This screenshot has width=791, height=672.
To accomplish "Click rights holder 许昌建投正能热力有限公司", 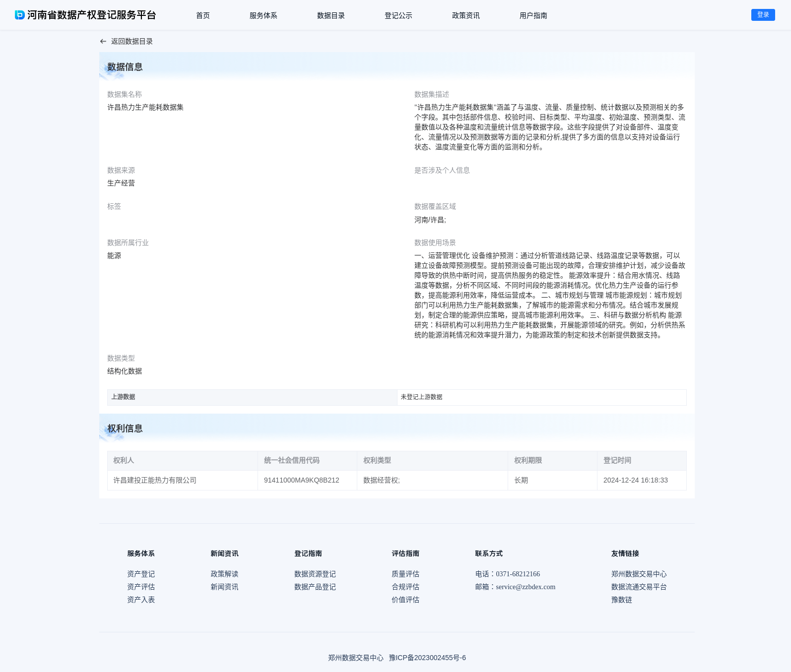I will [155, 480].
